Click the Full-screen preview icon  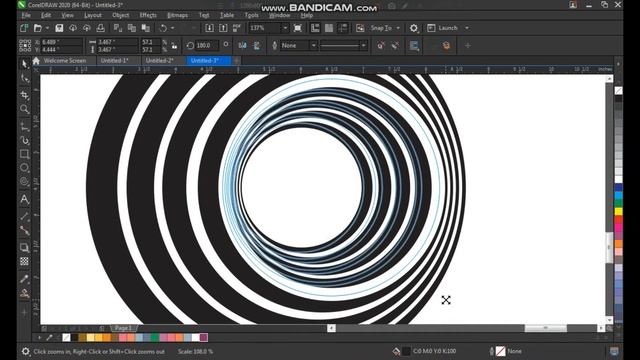click(298, 28)
